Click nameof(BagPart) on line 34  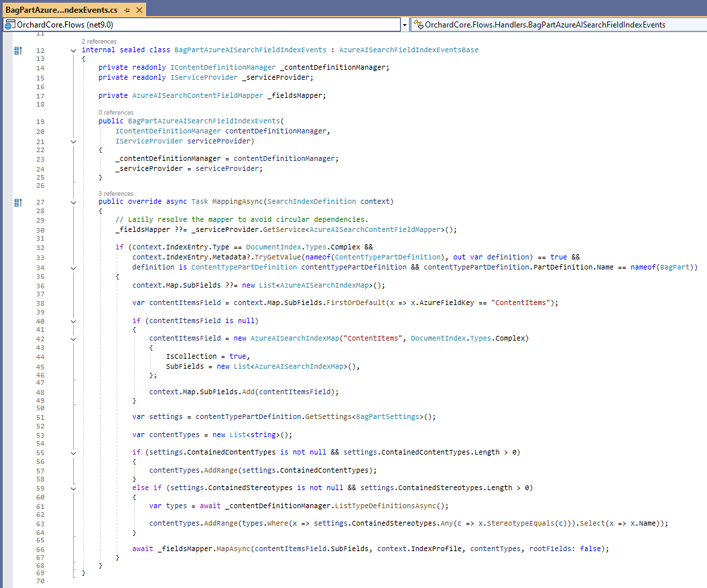click(663, 267)
